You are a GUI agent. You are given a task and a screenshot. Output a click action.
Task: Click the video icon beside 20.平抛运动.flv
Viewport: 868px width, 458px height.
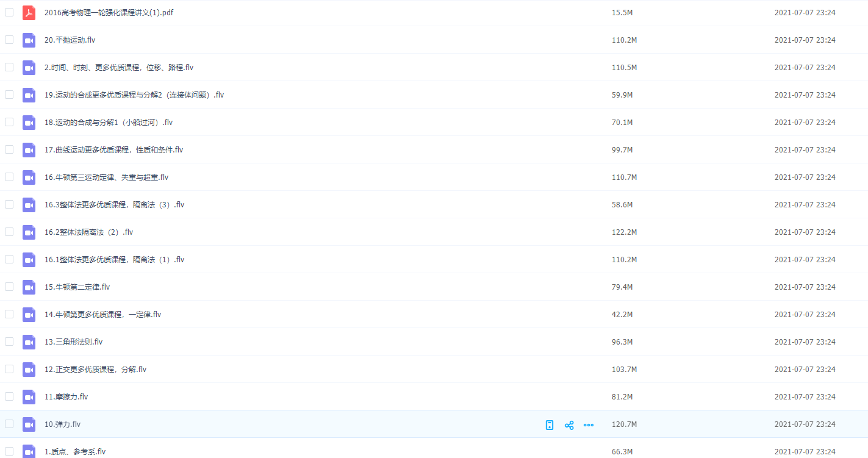click(29, 40)
